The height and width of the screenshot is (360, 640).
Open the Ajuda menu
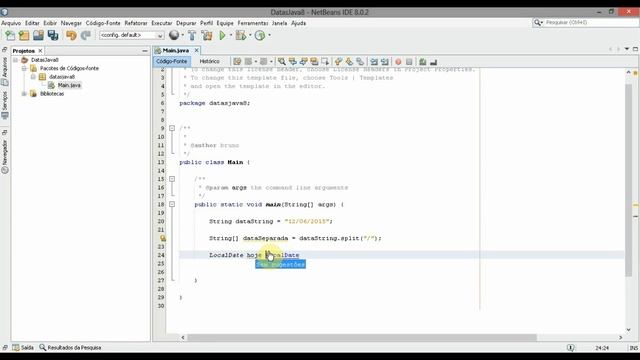point(298,23)
